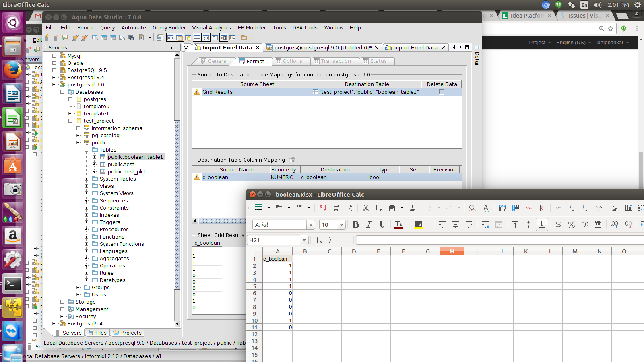Open Firefox from the Ubuntu launcher

click(x=12, y=70)
